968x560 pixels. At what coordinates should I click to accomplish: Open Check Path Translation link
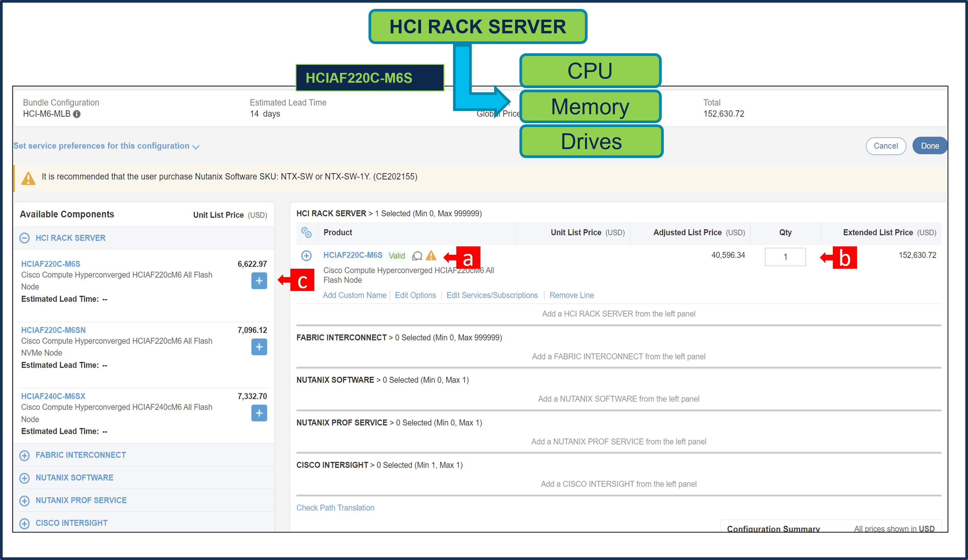pos(335,508)
